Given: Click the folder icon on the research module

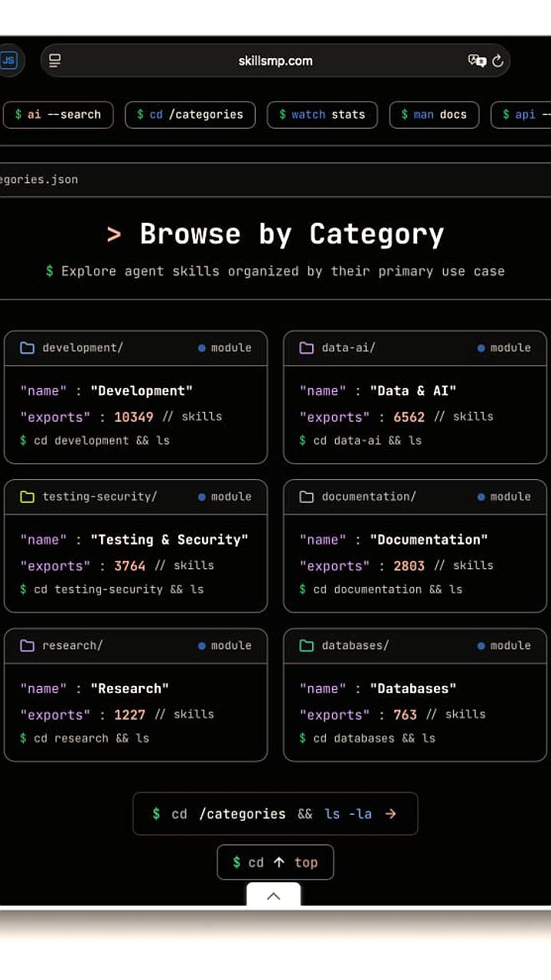Looking at the screenshot, I should 26,645.
